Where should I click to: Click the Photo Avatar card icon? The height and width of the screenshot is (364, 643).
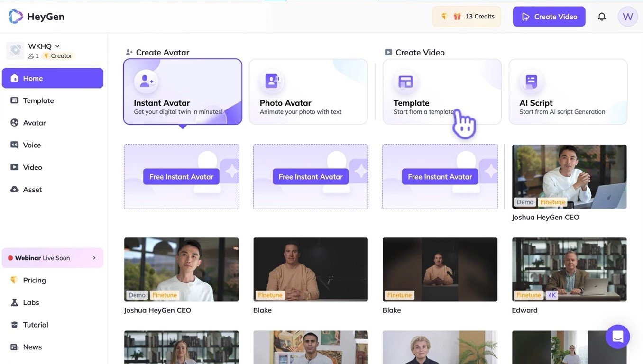[x=272, y=82]
